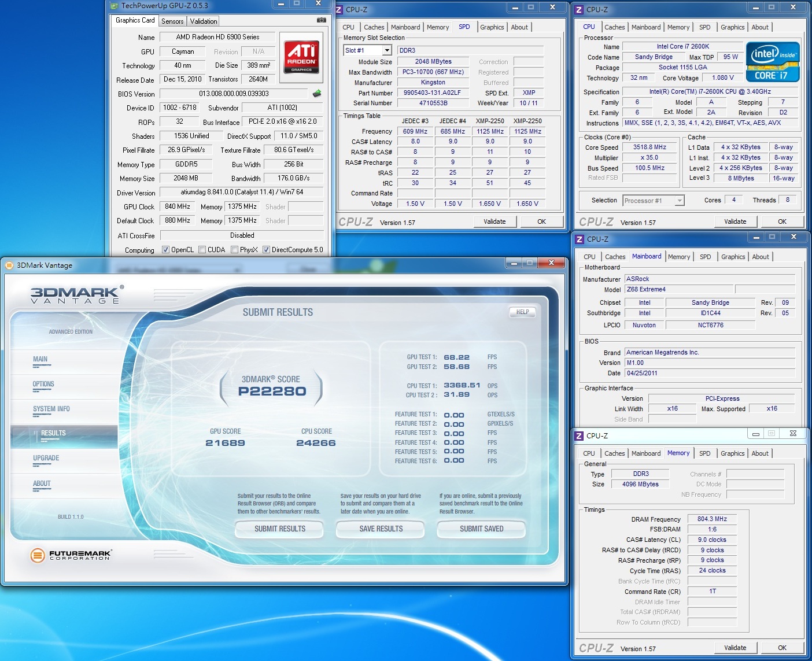This screenshot has height=661, width=812.
Task: Click the 3DMark score 'P22280'
Action: 272,392
